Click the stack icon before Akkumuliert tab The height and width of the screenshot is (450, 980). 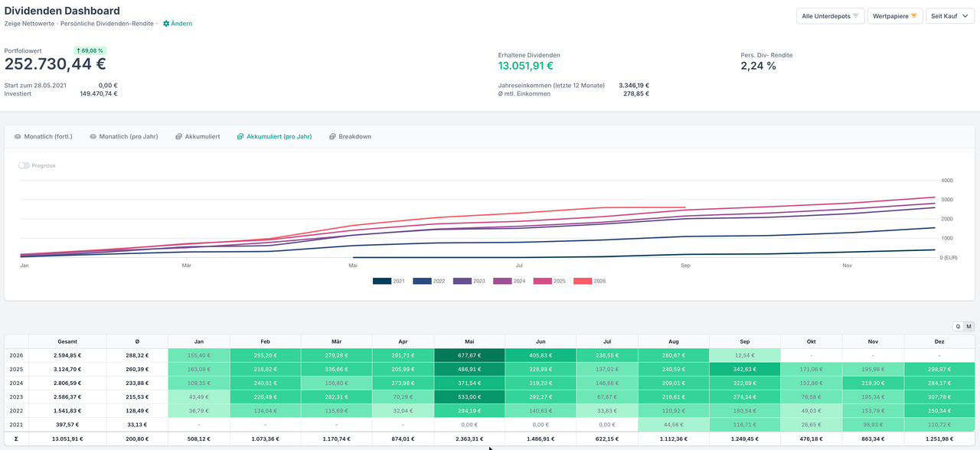(178, 137)
